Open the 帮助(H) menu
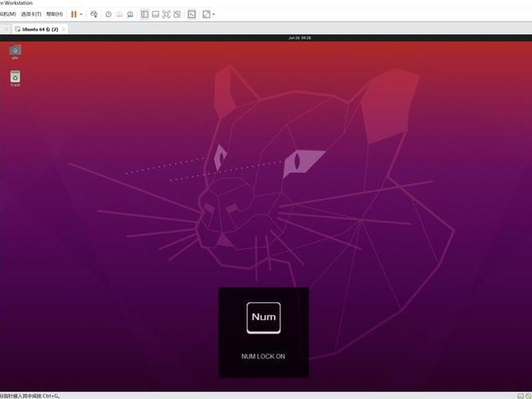Screen dimensions: 532x399 [x=55, y=14]
